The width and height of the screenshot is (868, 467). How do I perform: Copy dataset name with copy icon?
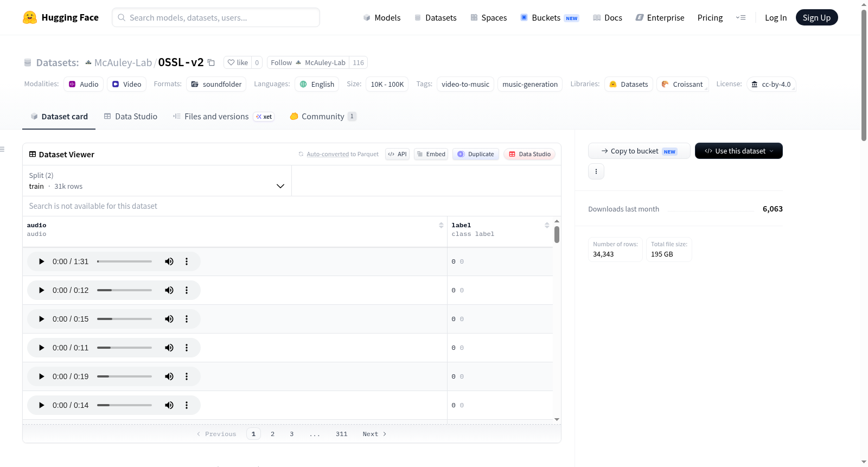pyautogui.click(x=212, y=63)
